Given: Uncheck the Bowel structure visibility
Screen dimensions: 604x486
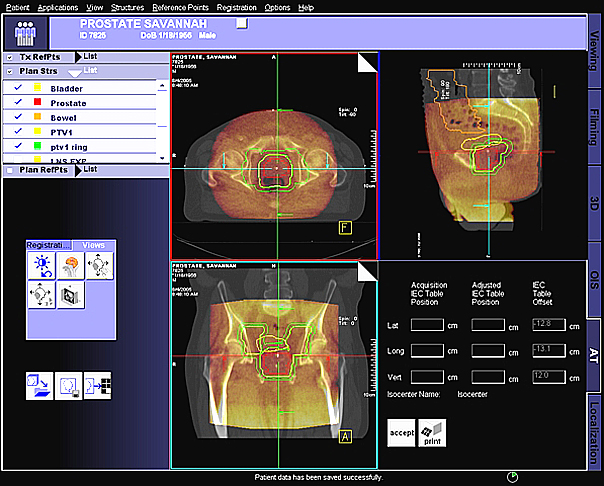Looking at the screenshot, I should click(x=18, y=117).
